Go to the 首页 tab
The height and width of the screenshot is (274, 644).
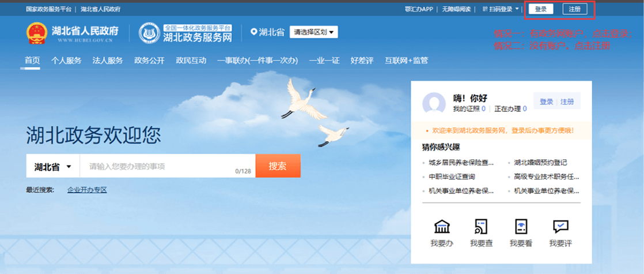pyautogui.click(x=32, y=61)
